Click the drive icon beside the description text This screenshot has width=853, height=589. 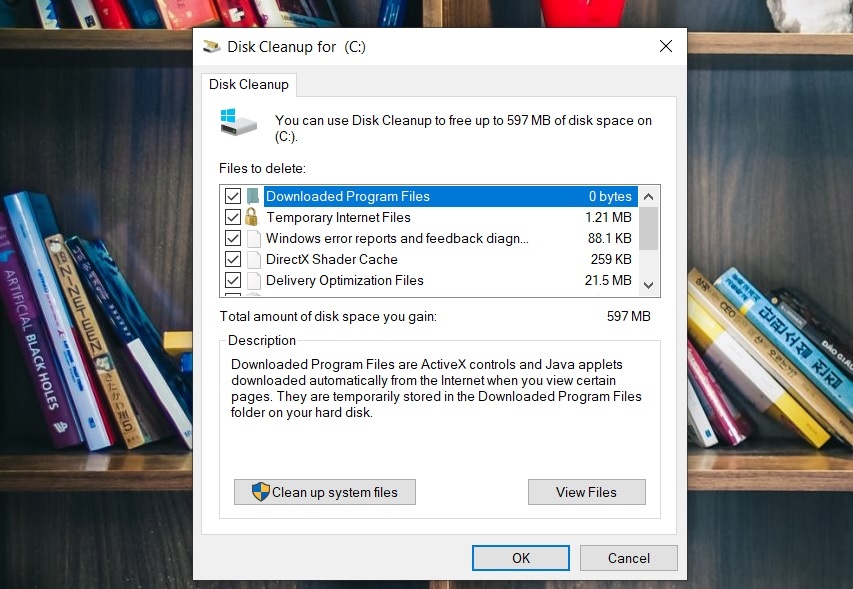click(238, 122)
